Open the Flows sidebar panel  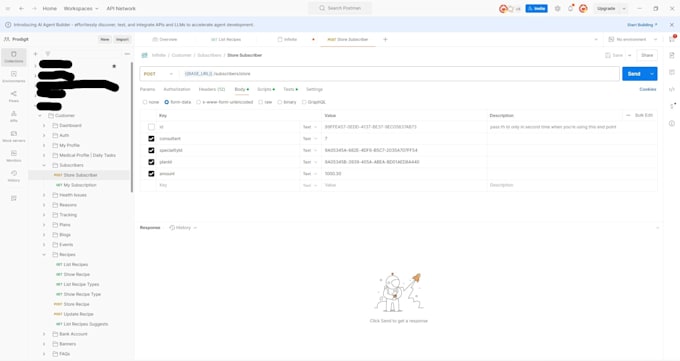[14, 97]
